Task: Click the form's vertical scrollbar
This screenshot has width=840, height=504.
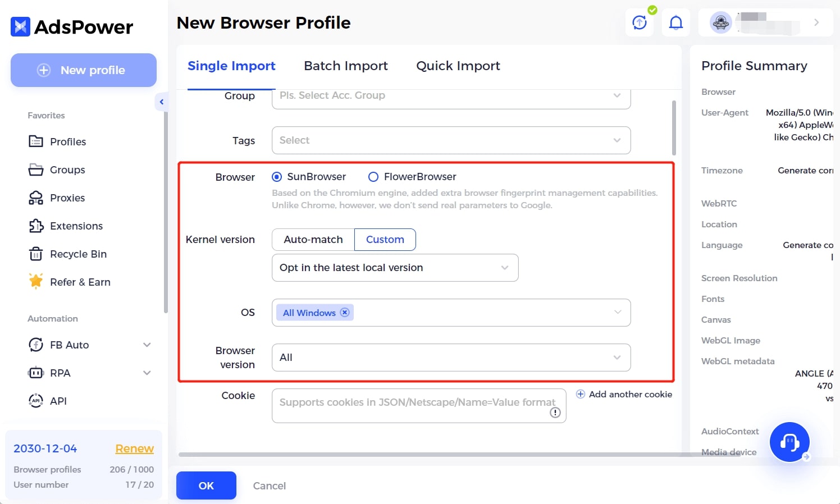Action: pyautogui.click(x=674, y=128)
